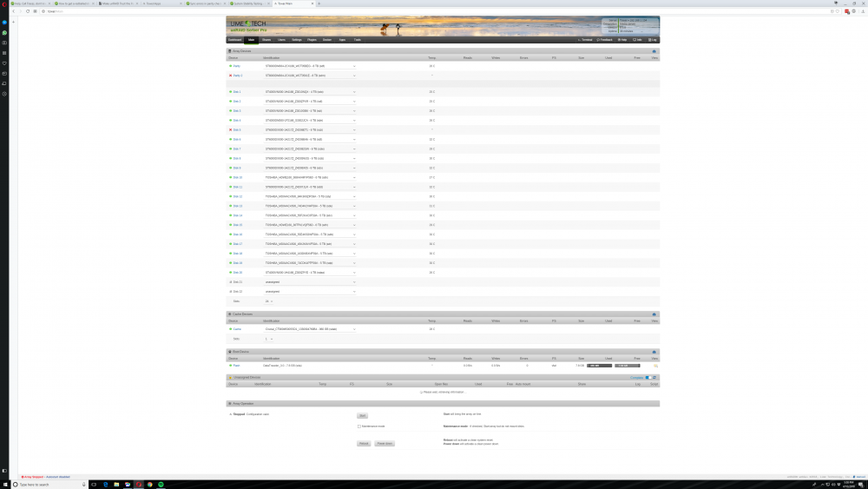Toggle the Complete switch in Unassigned Devices

click(648, 378)
